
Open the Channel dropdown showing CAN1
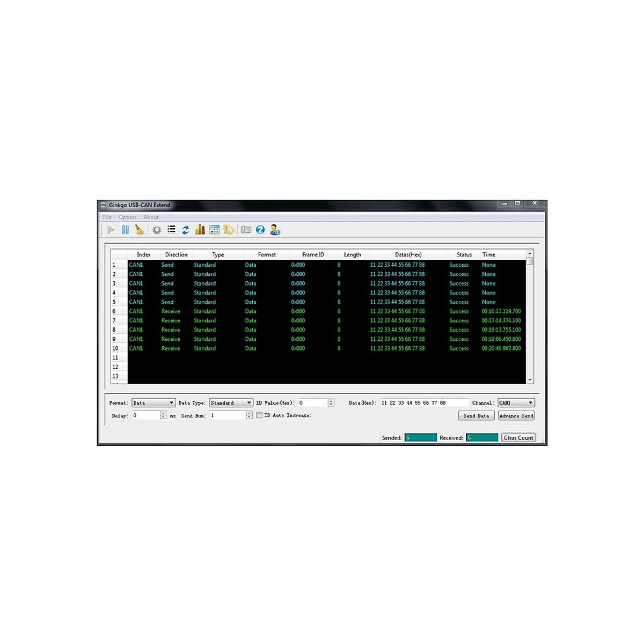[x=516, y=402]
